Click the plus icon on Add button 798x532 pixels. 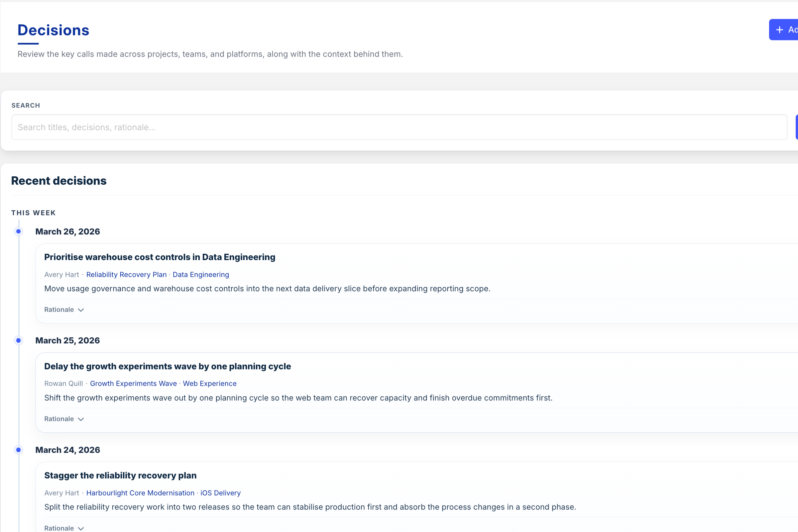click(x=779, y=30)
